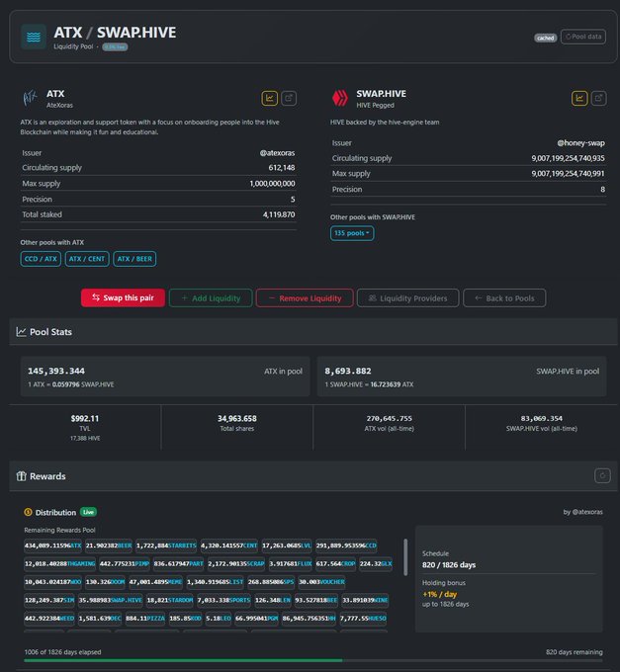Screen dimensions: 620x672
Task: Select the 17,263.0685 LVL reward chip
Action: coord(287,546)
